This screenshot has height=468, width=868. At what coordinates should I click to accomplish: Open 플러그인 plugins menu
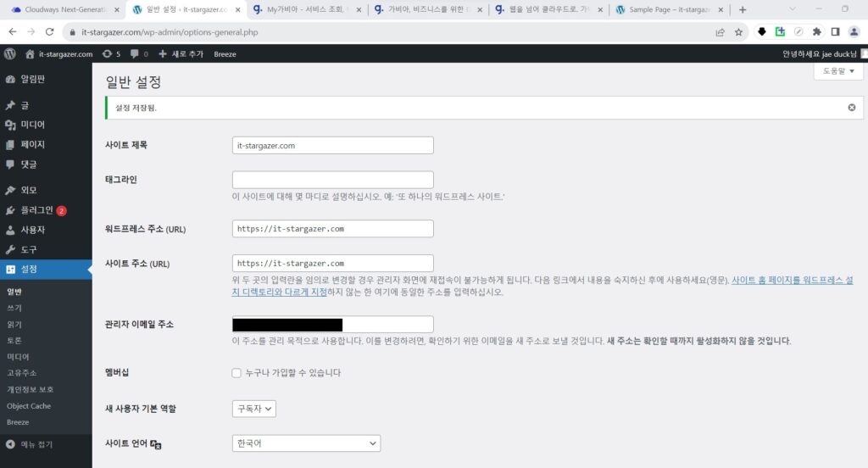46,210
